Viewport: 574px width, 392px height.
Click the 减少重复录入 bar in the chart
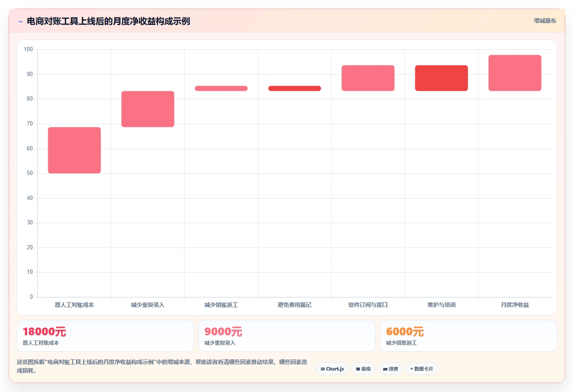coord(148,109)
